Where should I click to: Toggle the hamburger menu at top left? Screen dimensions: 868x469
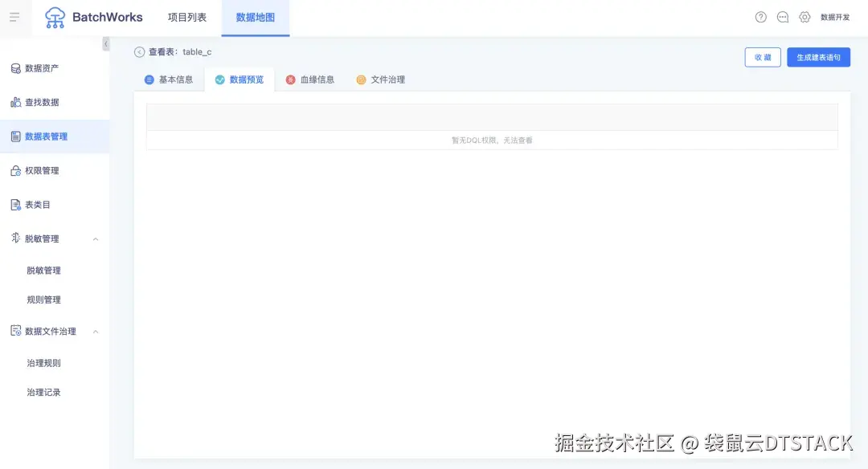coord(14,17)
